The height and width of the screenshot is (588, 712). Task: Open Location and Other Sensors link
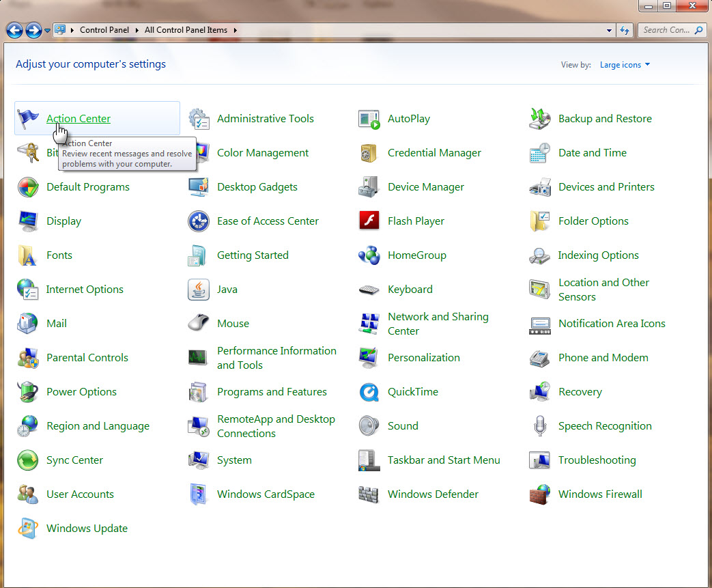coord(603,290)
